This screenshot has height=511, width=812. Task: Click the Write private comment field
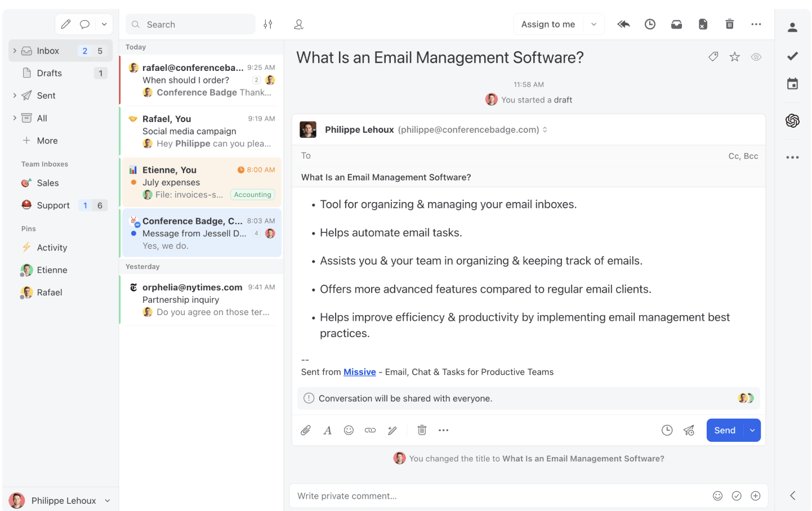pos(496,496)
